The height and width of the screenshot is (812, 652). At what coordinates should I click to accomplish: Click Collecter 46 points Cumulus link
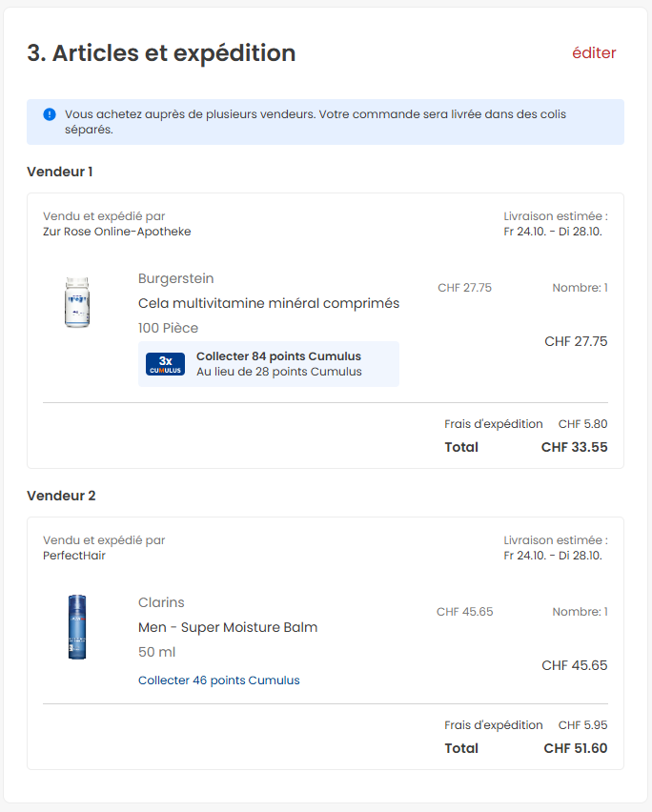(x=218, y=680)
